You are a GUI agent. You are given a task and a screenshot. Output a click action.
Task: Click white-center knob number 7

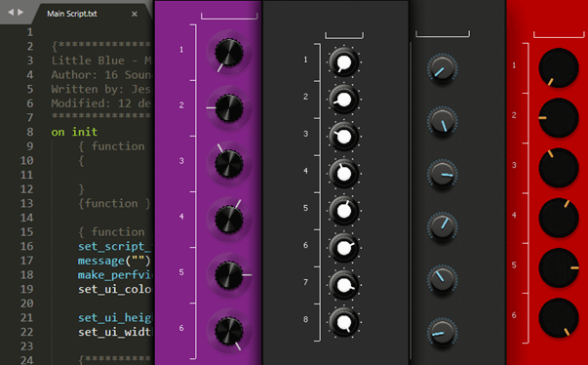pyautogui.click(x=344, y=285)
